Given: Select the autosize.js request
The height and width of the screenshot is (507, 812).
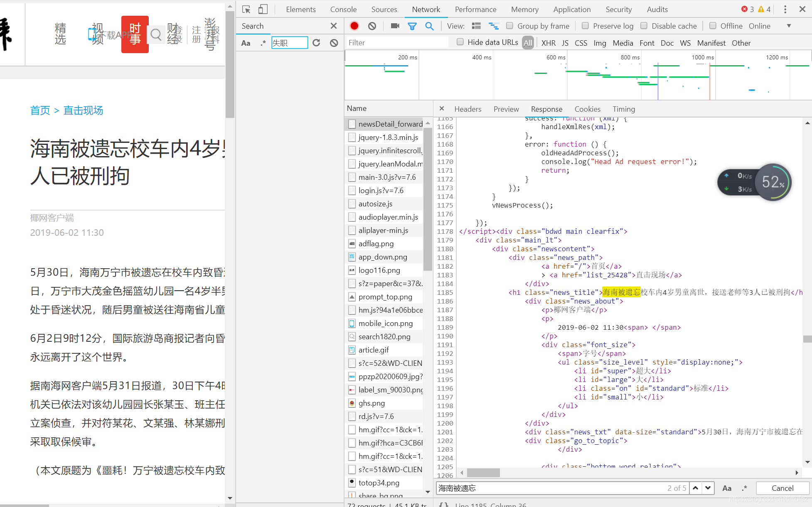Looking at the screenshot, I should pos(384,203).
